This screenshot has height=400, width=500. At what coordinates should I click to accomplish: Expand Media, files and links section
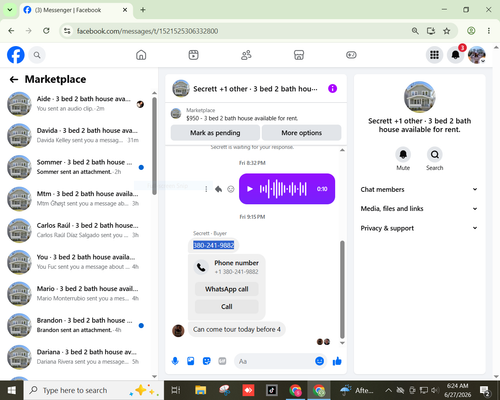[x=419, y=209]
